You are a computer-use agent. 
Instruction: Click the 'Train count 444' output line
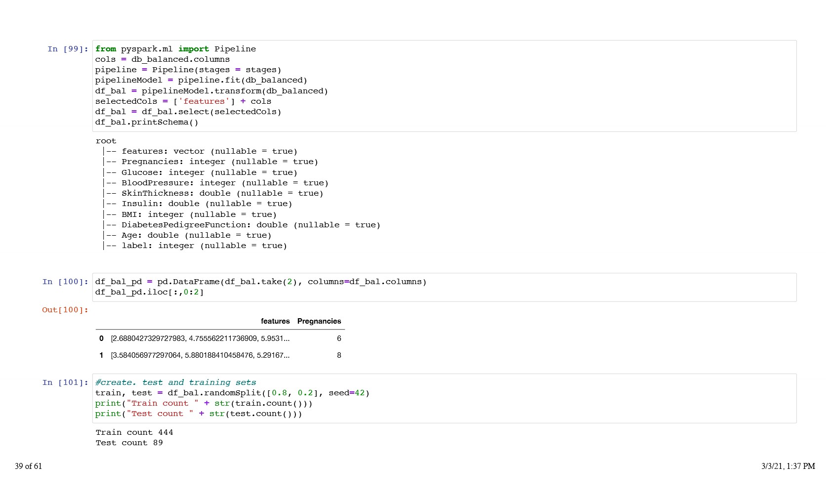coord(134,432)
